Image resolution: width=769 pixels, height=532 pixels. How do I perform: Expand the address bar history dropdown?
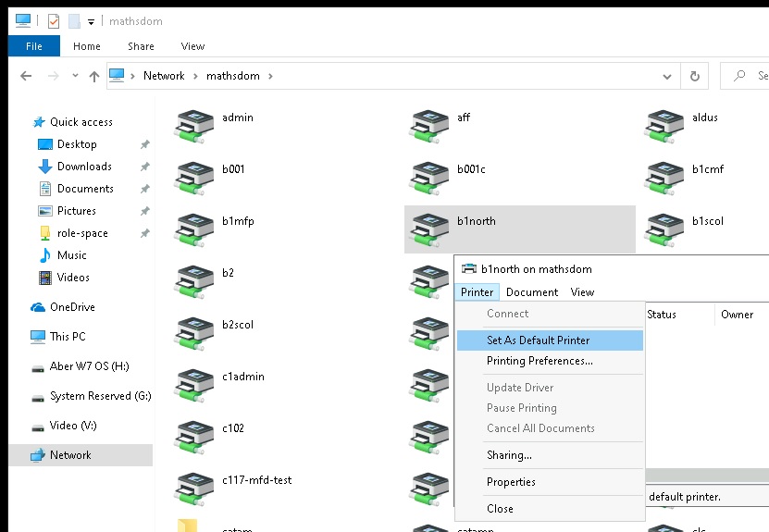click(x=669, y=76)
